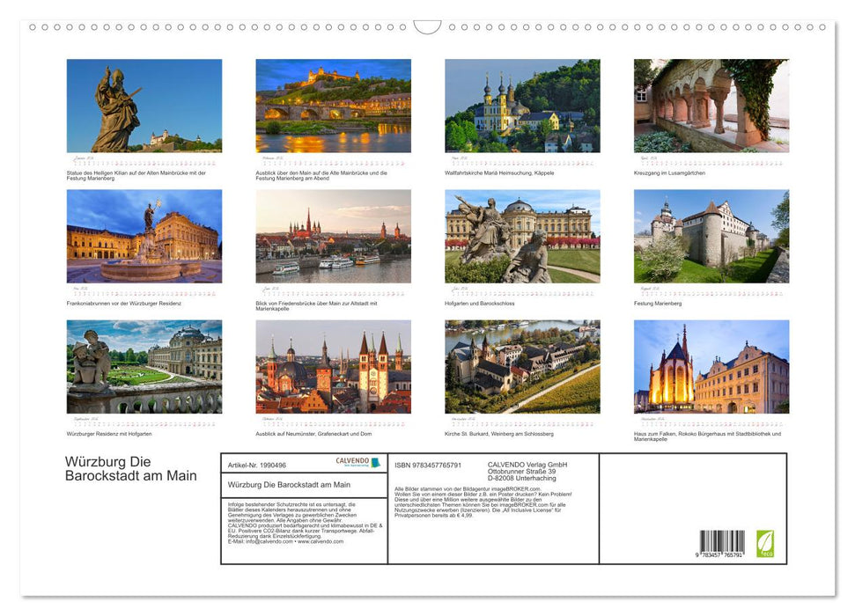Open the Friedensbrücke view toward the Altstadt
Screen dimensions: 855x616
(334, 238)
